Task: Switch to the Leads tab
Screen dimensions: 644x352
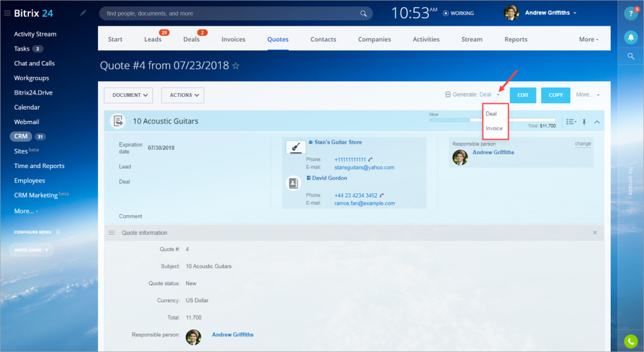Action: click(x=153, y=40)
